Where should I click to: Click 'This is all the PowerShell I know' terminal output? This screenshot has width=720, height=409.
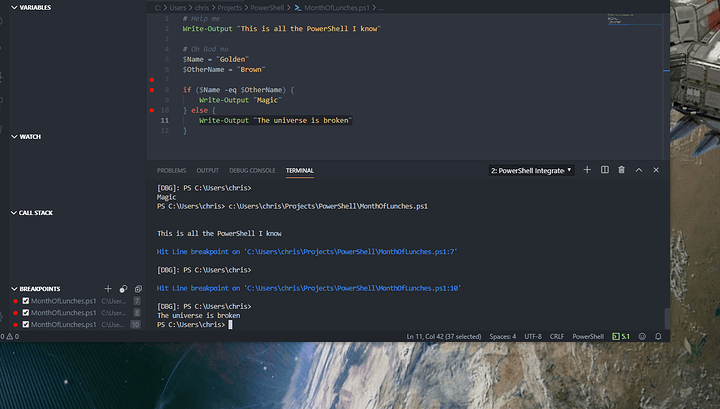[x=219, y=233]
